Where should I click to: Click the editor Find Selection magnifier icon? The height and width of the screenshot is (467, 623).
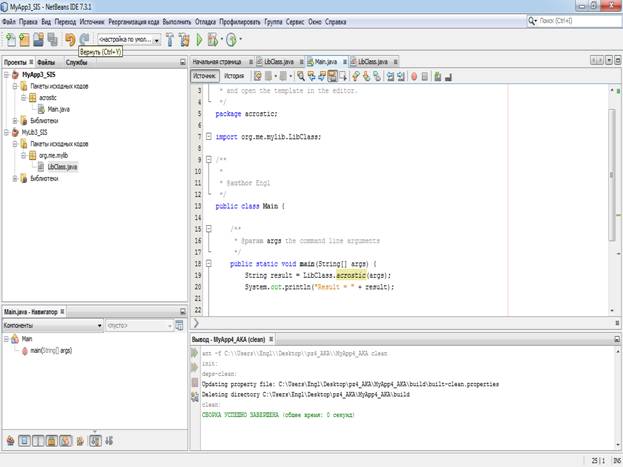(x=301, y=76)
